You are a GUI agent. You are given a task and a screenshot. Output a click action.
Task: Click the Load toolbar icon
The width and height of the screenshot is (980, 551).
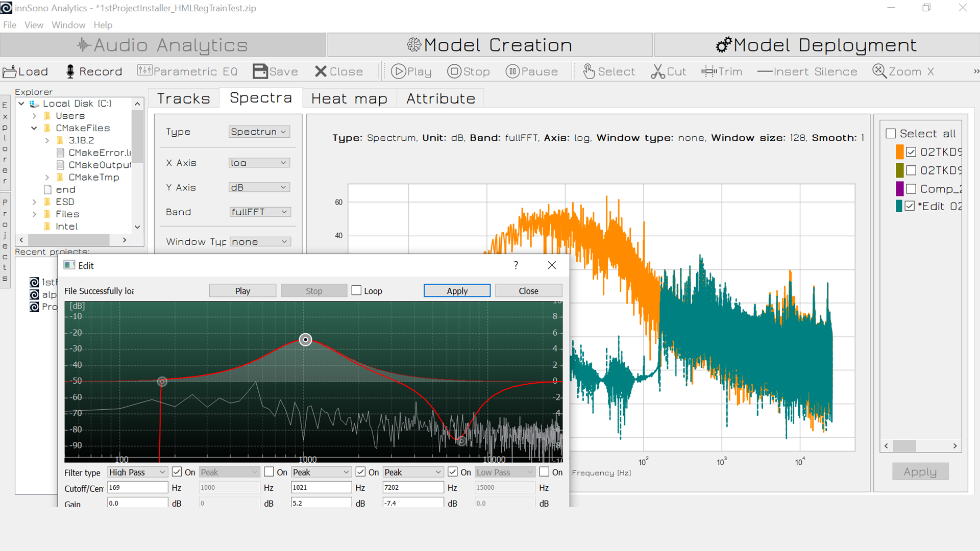coord(10,71)
